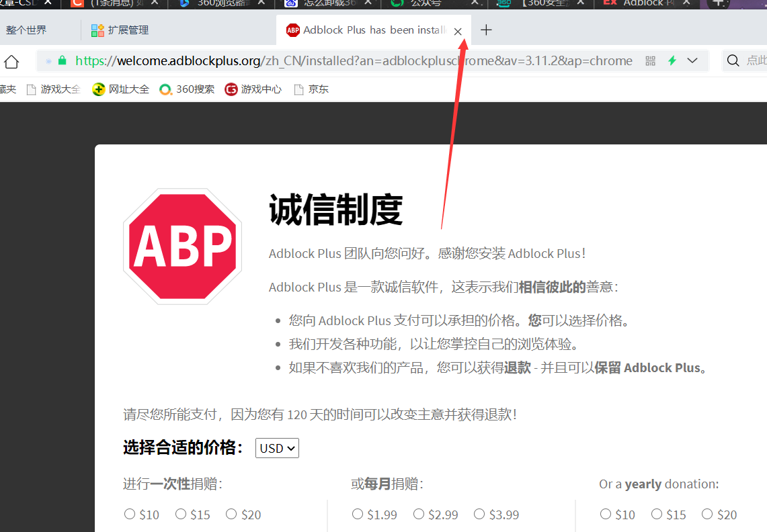Focus the search box beside the magnifier
Image resolution: width=767 pixels, height=532 pixels.
(x=756, y=60)
